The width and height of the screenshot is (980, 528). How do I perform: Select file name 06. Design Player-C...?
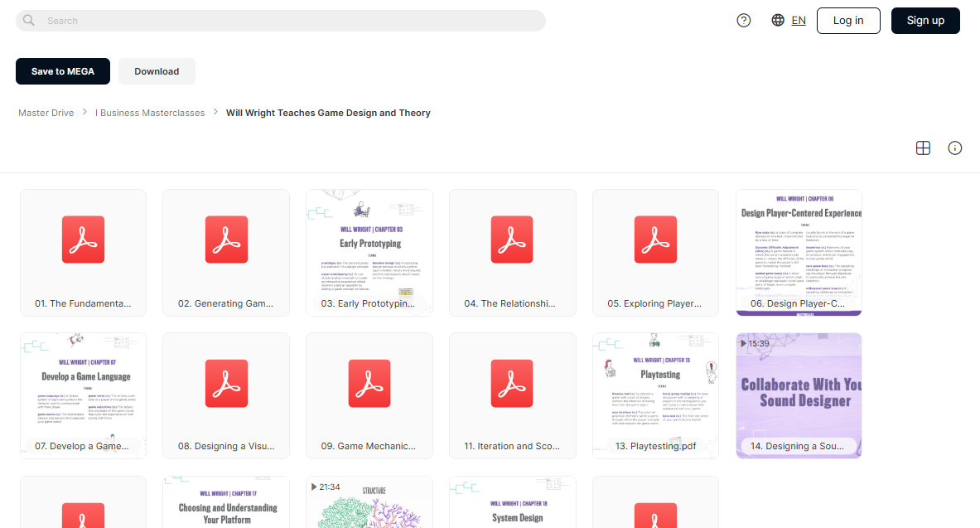click(x=798, y=303)
